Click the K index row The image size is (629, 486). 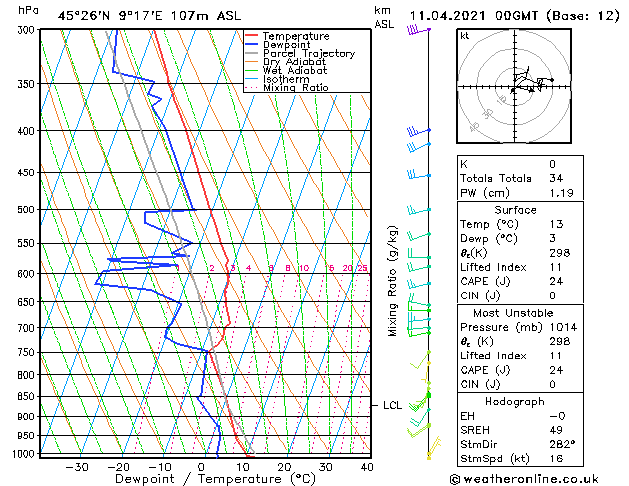(x=520, y=164)
